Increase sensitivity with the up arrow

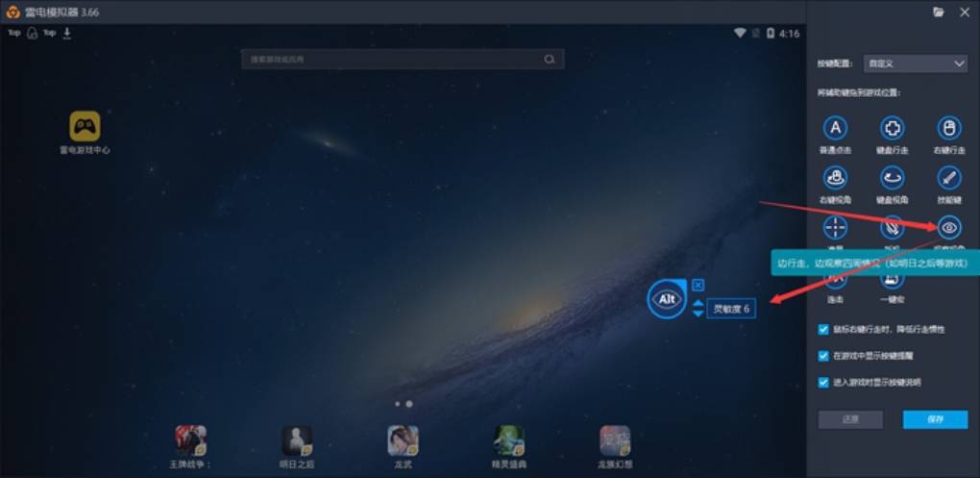point(698,302)
